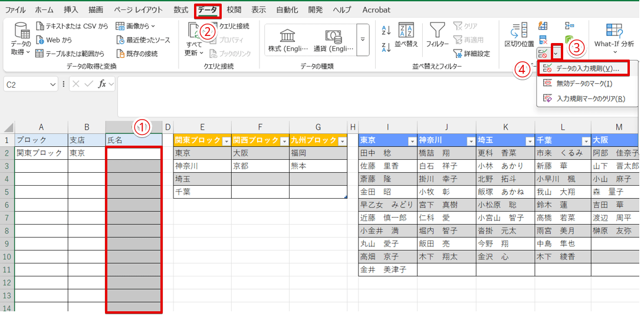The image size is (644, 316).
Task: Select cell containing 早乙女 みどり
Action: coord(387,205)
